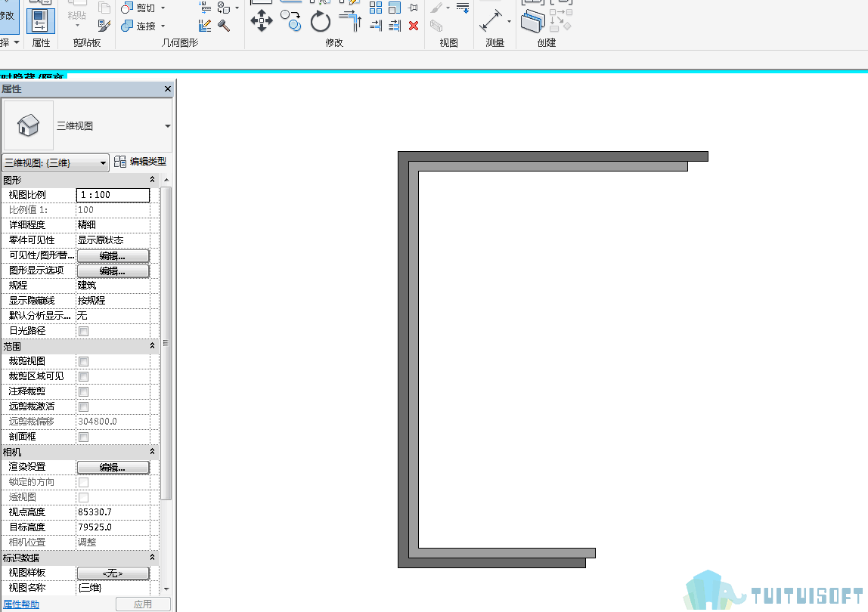Click the Properties palette icon in ribbon
The height and width of the screenshot is (612, 868).
(40, 21)
